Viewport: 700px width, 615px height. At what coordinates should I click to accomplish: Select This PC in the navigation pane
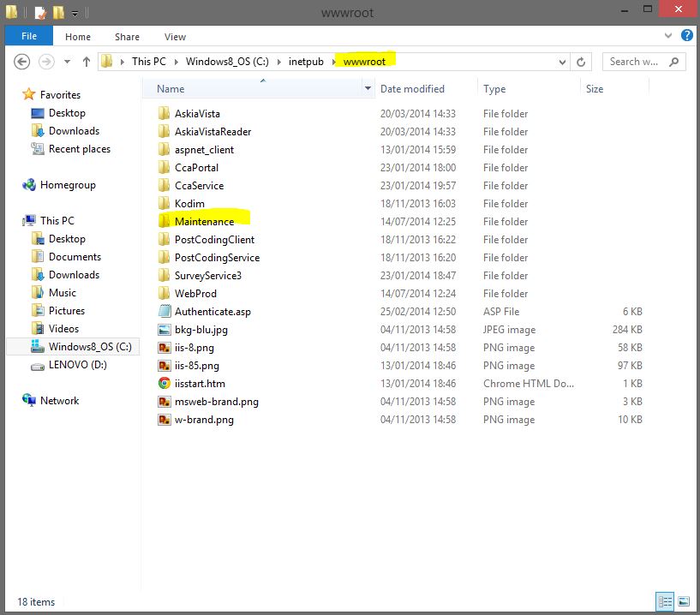[57, 220]
